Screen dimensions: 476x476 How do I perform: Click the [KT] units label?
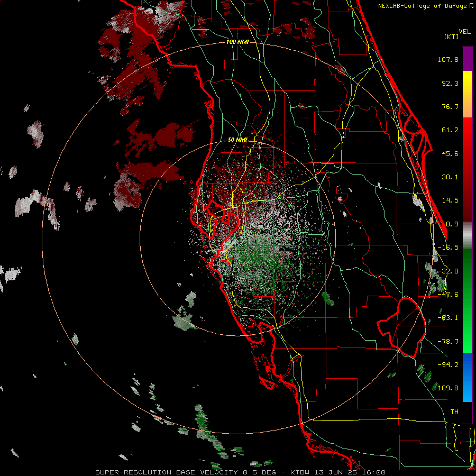[x=451, y=36]
